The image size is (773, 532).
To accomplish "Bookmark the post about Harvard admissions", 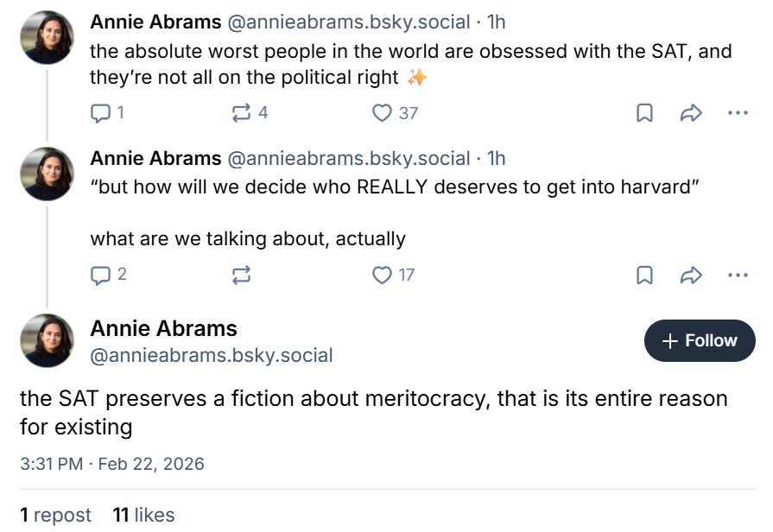I will (x=644, y=275).
